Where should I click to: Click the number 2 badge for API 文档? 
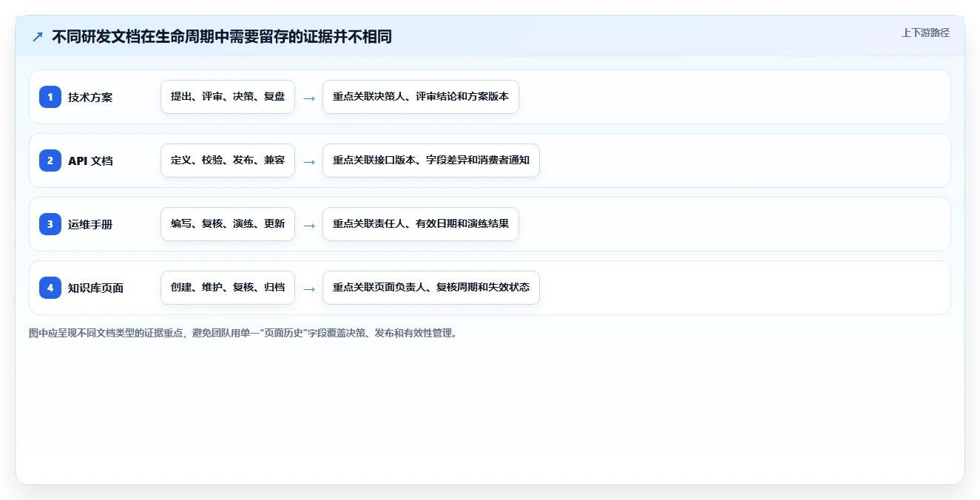(50, 161)
